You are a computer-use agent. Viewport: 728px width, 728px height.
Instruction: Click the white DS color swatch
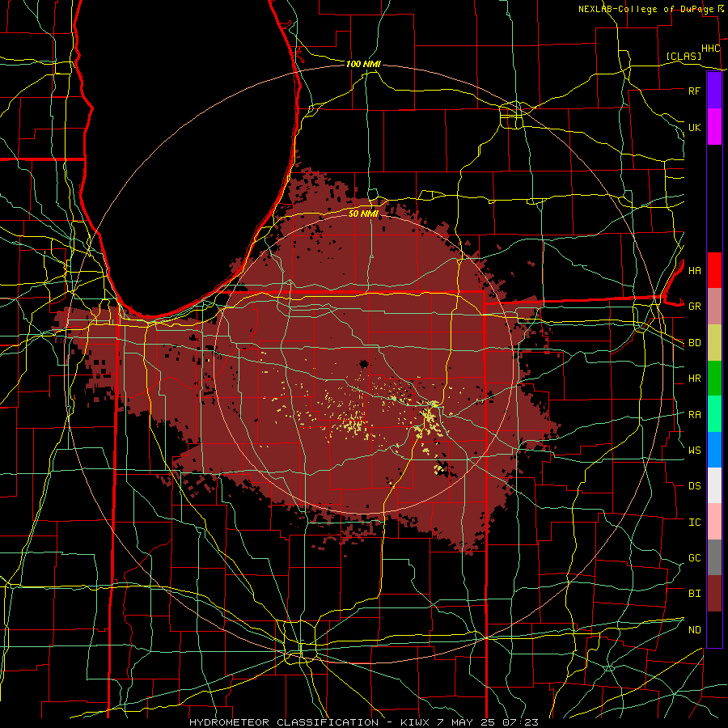[714, 485]
